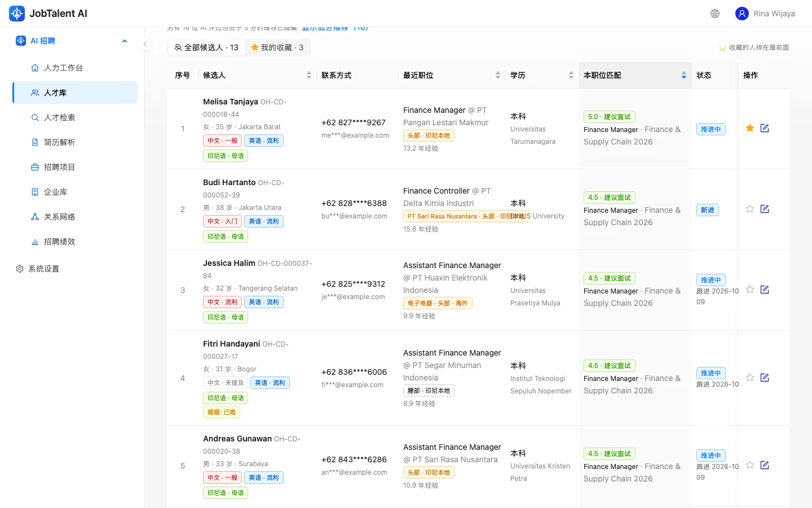Viewport: 812px width, 508px height.
Task: Go to 关系网络 page
Action: click(x=75, y=217)
